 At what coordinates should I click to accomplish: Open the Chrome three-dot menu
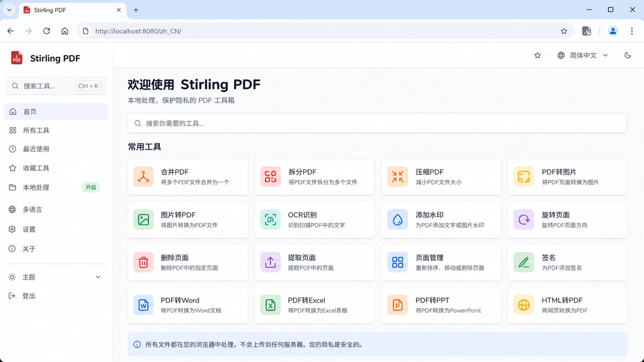tap(632, 31)
